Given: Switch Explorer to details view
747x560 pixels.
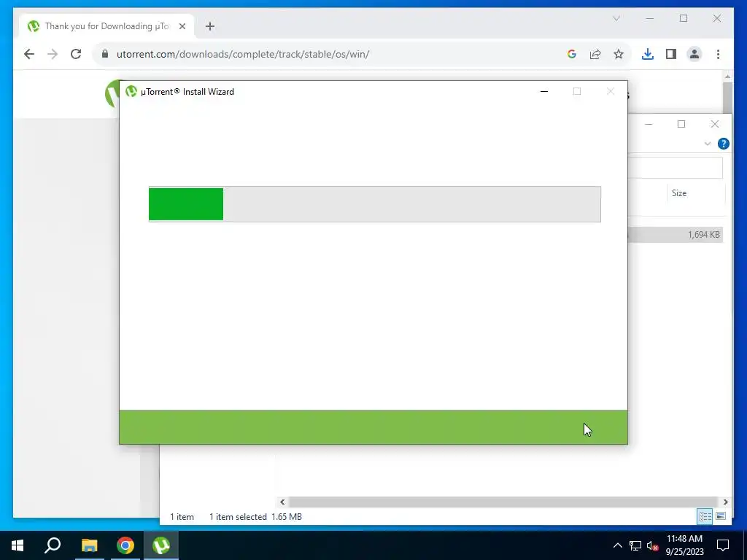Looking at the screenshot, I should pos(705,516).
